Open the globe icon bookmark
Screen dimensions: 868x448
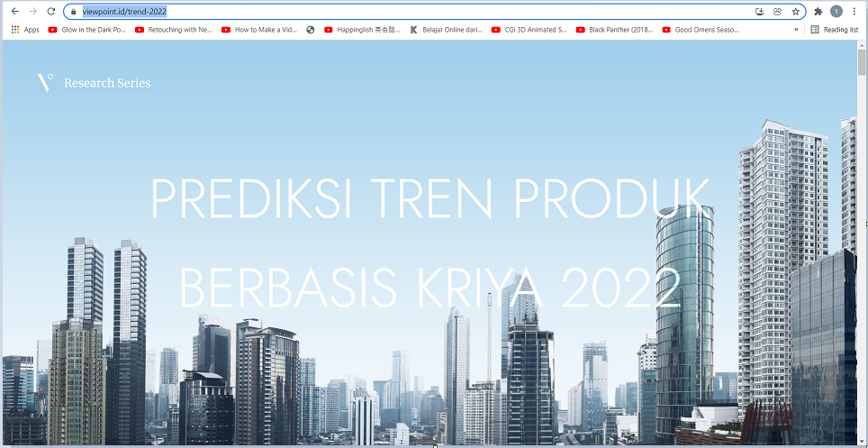pyautogui.click(x=310, y=30)
